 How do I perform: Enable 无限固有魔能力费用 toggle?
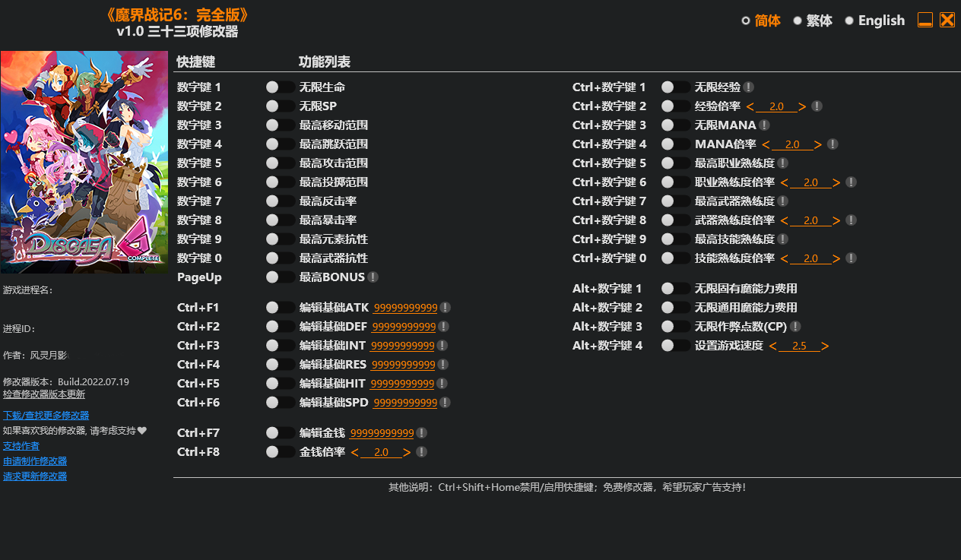(675, 288)
